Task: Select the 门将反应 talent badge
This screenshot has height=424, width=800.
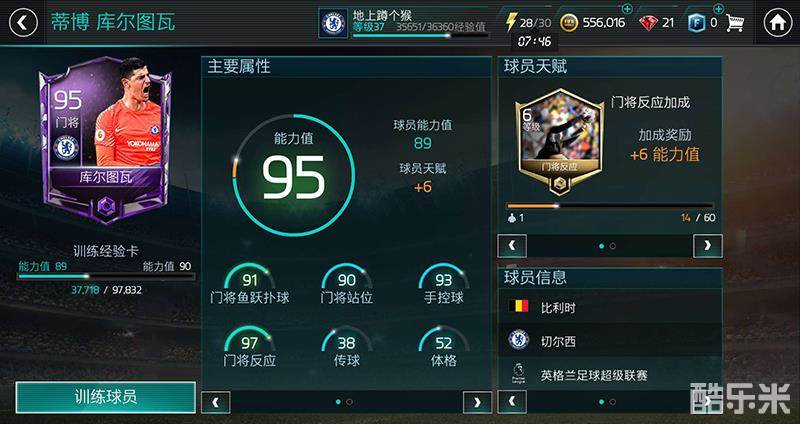Action: [x=560, y=141]
